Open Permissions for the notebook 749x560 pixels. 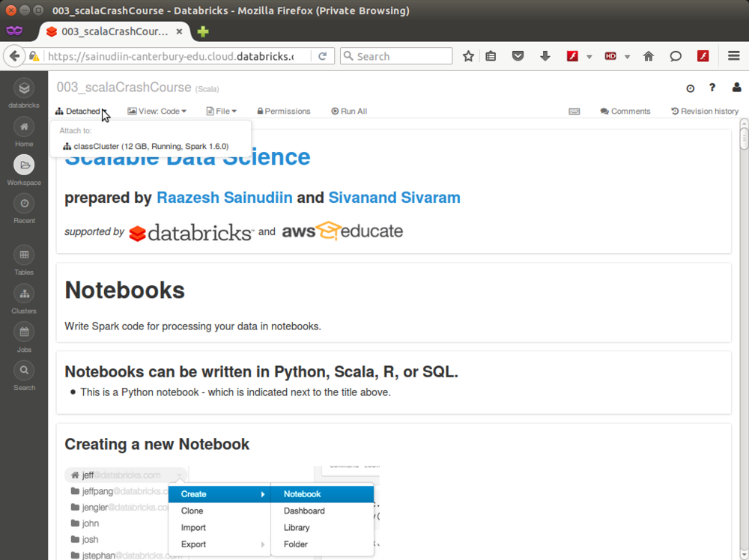pyautogui.click(x=284, y=112)
